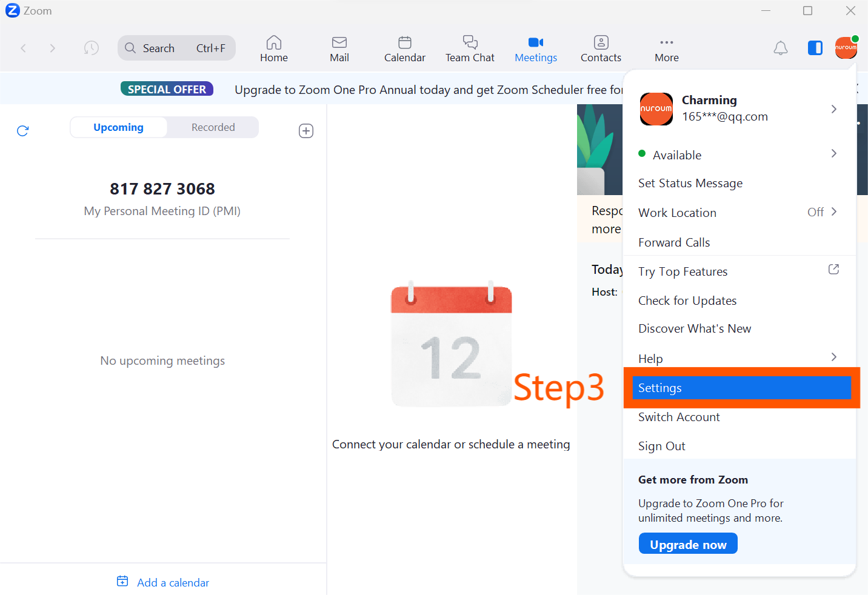Expand the Charming account profile chevron
868x595 pixels.
point(834,109)
